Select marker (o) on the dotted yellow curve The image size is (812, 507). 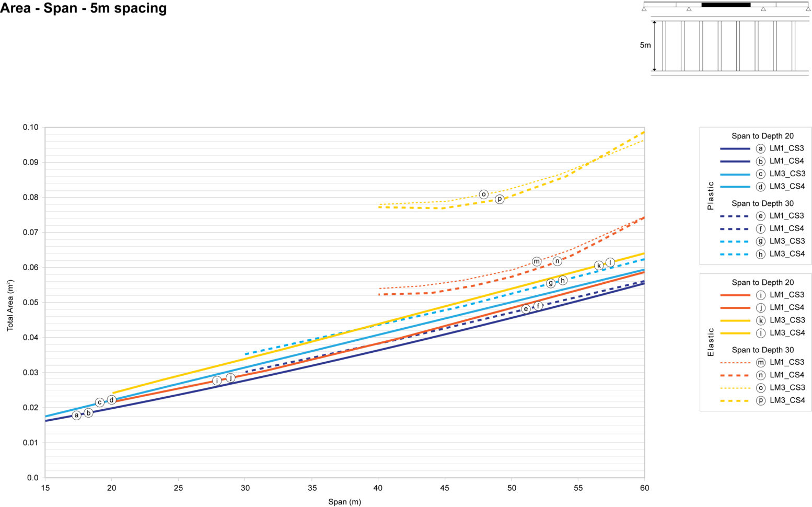click(x=484, y=193)
